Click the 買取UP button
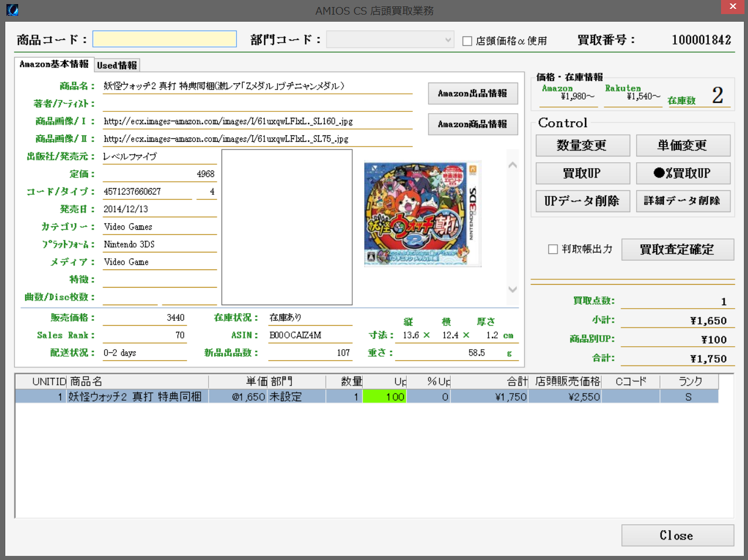 click(x=583, y=173)
